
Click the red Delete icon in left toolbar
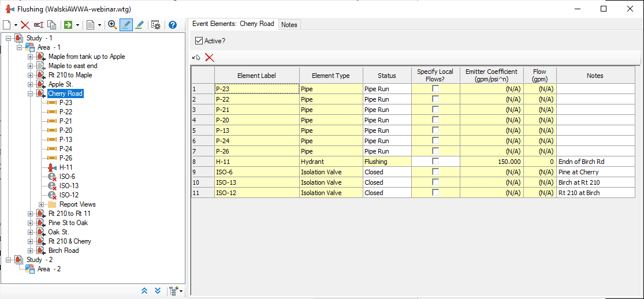[25, 25]
